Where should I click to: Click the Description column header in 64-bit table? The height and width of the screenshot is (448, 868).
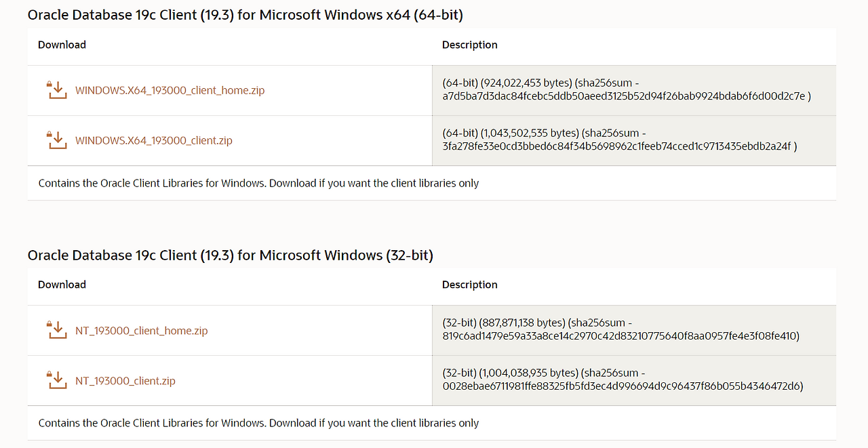point(470,45)
